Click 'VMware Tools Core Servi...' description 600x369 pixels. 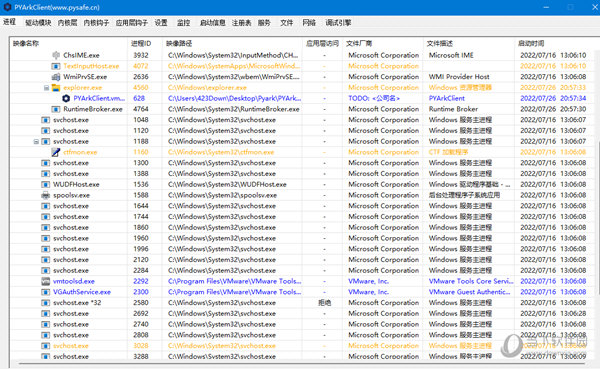470,281
